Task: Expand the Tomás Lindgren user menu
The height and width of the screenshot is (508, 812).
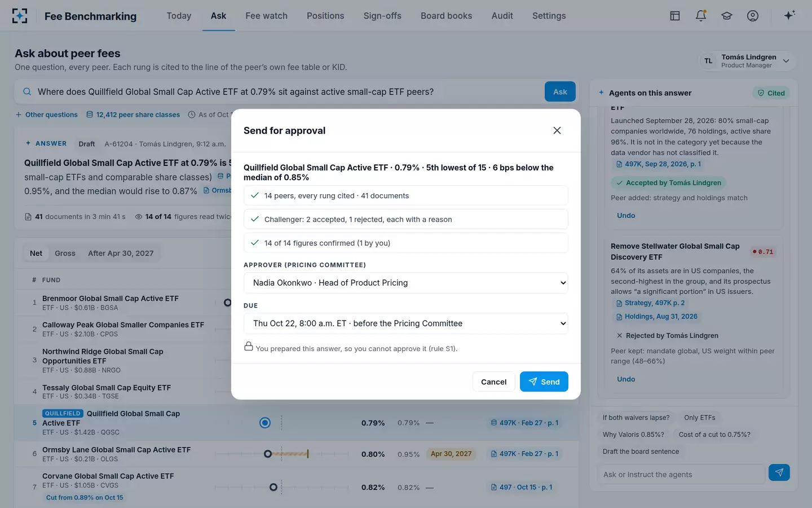Action: pyautogui.click(x=747, y=61)
